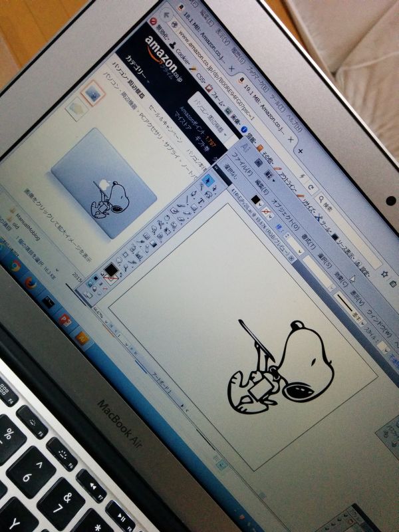
Task: Select the Zoom magnifier tool in Illustrator
Action: 126,268
